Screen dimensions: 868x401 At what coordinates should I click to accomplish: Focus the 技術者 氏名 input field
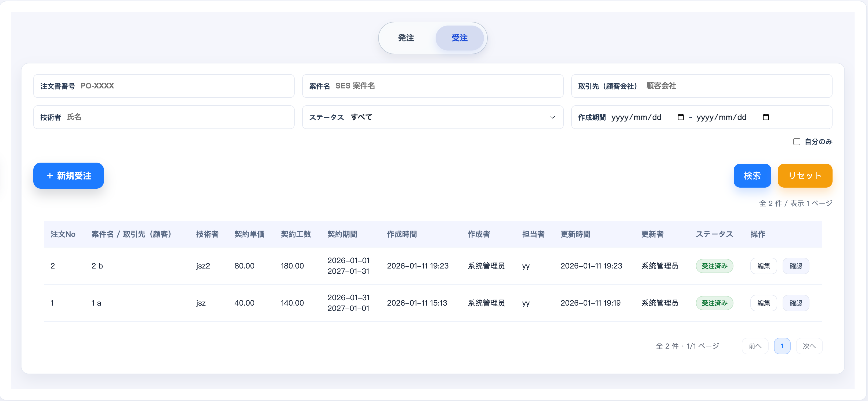[x=164, y=117]
